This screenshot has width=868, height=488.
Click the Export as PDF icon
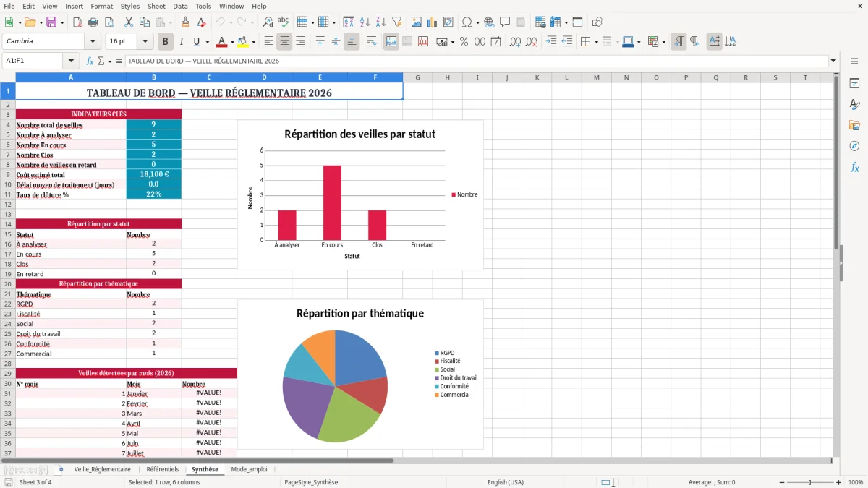77,22
